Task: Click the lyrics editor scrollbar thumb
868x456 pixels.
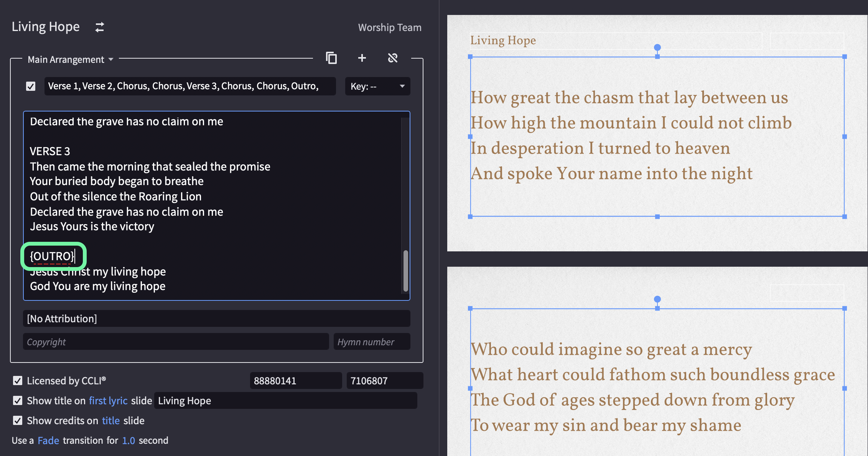Action: [x=405, y=271]
